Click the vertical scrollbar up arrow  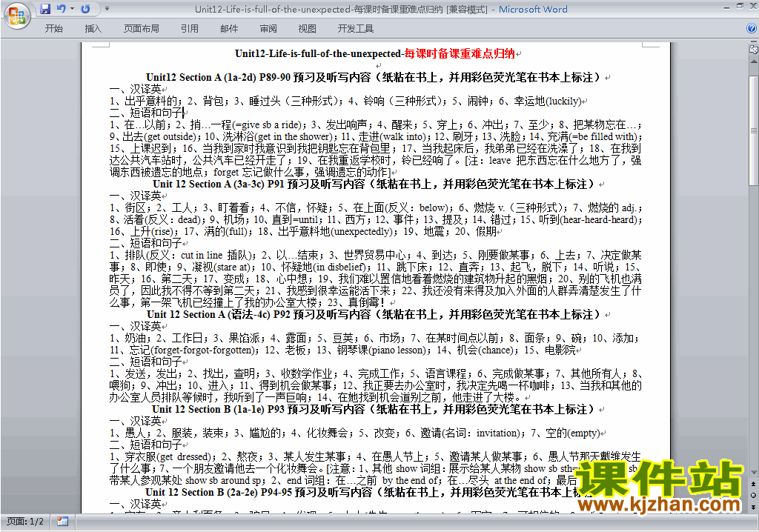[754, 62]
